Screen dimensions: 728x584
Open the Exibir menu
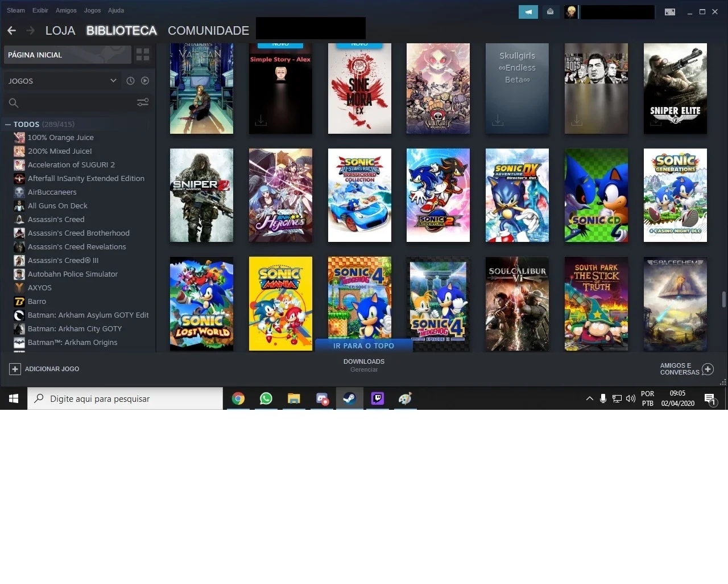pos(40,10)
